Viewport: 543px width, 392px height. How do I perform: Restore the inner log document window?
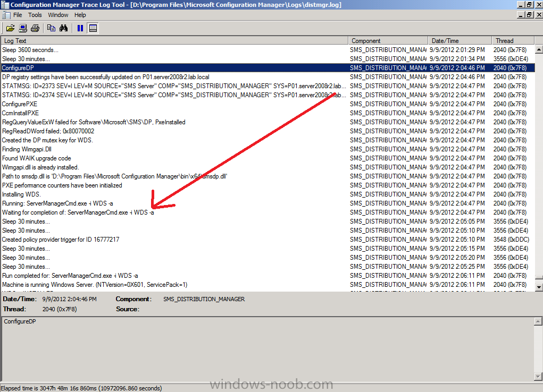coord(530,14)
